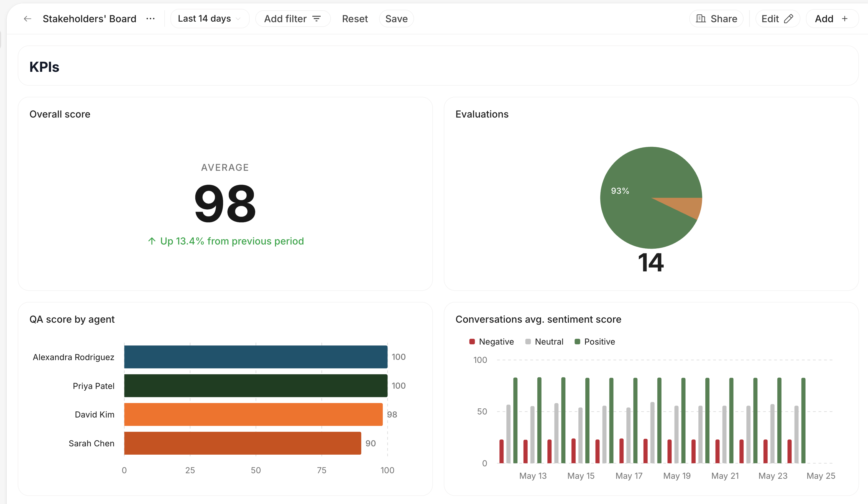Image resolution: width=868 pixels, height=504 pixels.
Task: Click the Sarah Chen agent label
Action: point(91,443)
